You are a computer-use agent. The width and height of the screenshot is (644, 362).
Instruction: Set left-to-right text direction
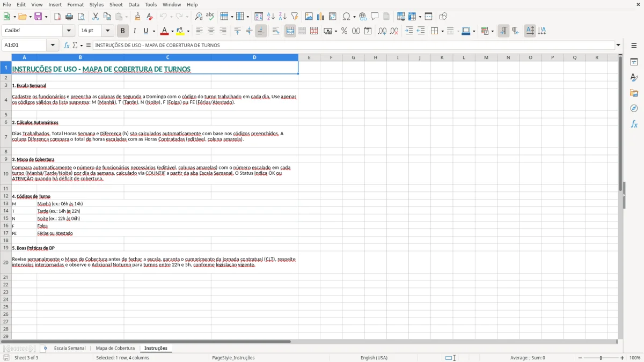pos(503,31)
